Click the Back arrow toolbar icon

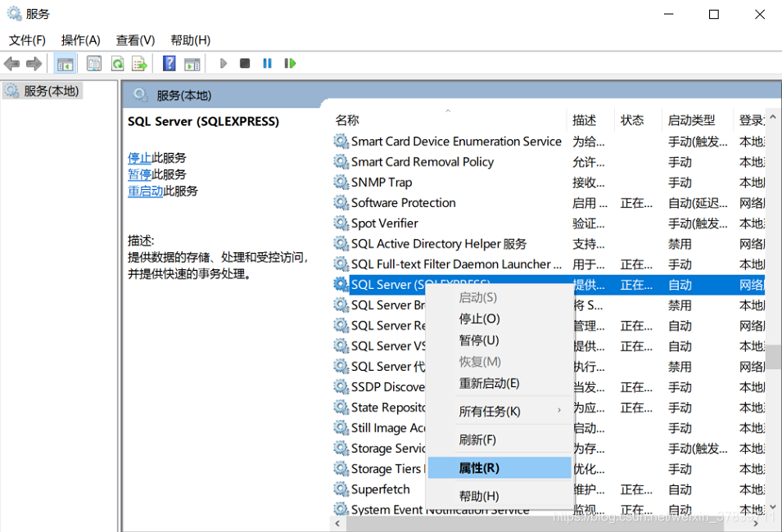pyautogui.click(x=11, y=63)
